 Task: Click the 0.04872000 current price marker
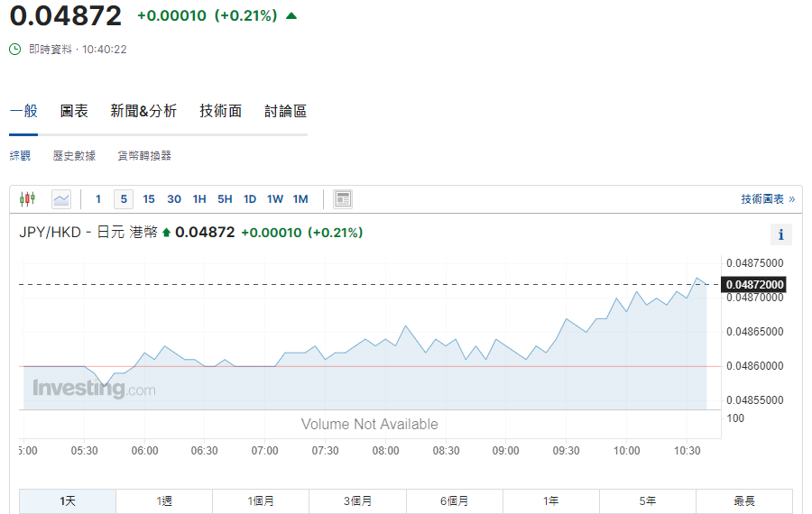click(x=754, y=285)
